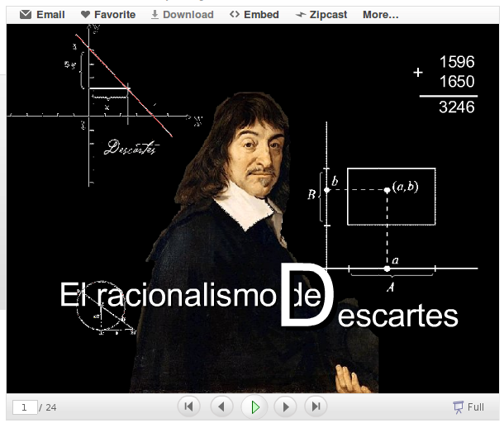The image size is (504, 428).
Task: Click the Zipcast icon
Action: point(301,15)
